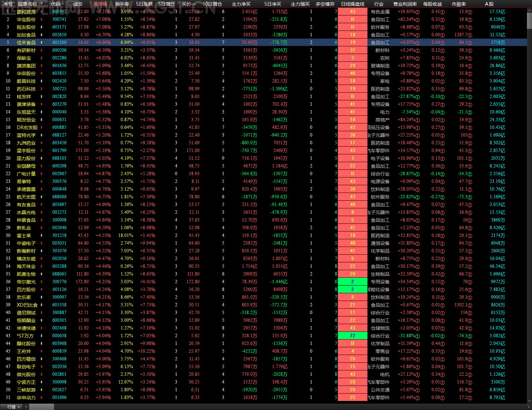Click the 多空博弈 column header

pyautogui.click(x=325, y=4)
